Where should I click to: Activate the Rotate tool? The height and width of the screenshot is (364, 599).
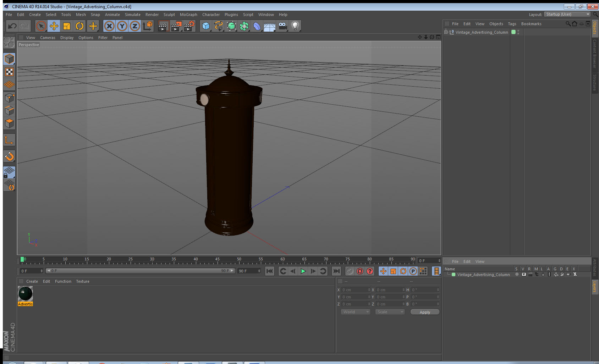(x=79, y=26)
